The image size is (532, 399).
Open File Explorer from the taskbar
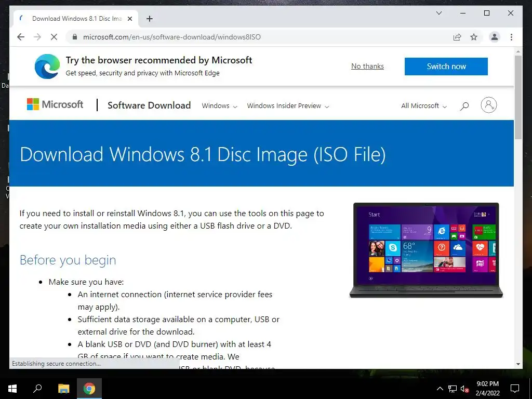[x=63, y=389]
